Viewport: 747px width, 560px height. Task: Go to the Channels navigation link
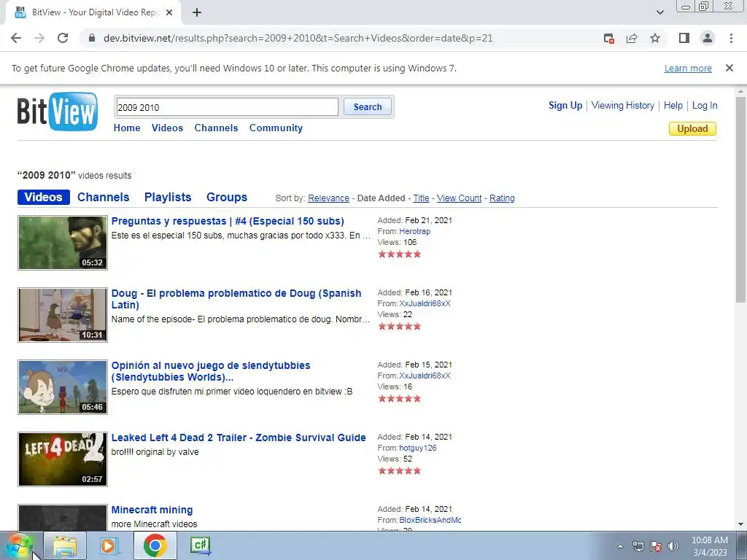click(216, 128)
